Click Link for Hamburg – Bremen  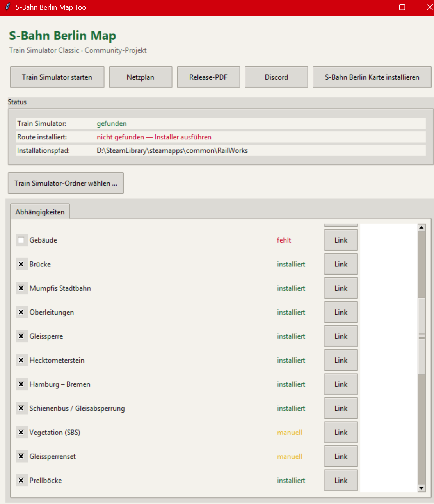point(341,384)
